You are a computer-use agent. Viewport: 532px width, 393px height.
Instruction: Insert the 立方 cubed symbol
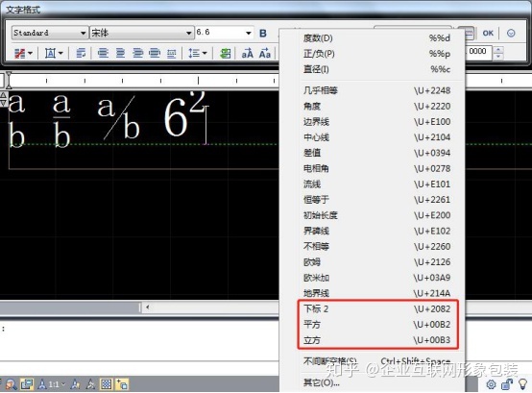coord(376,340)
